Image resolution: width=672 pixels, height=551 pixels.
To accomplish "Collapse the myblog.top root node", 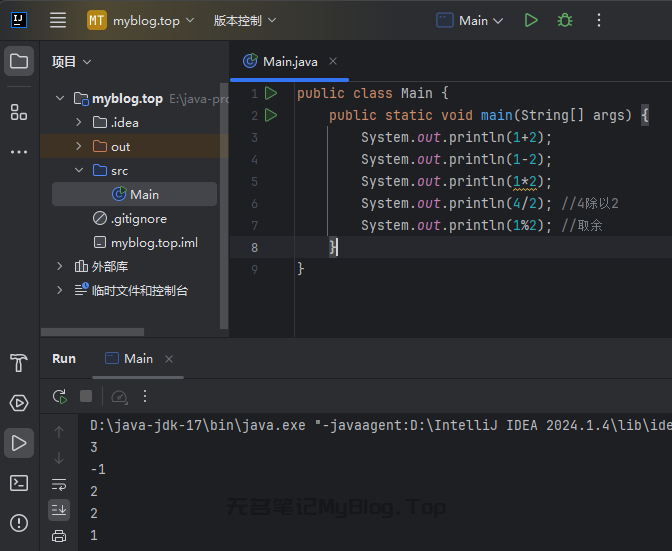I will tap(60, 99).
